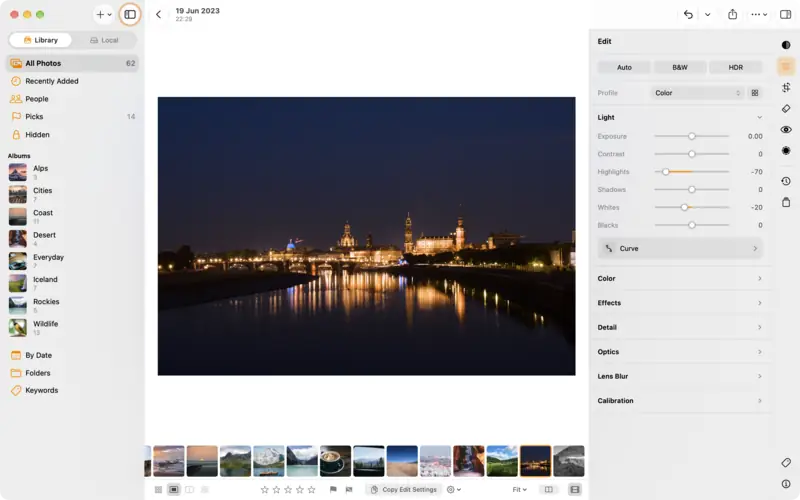
Task: Click the Exposure slider handle
Action: tap(692, 136)
